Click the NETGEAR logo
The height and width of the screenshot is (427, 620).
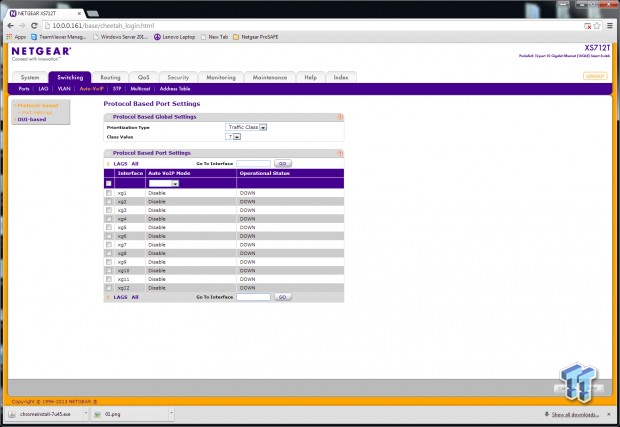click(41, 53)
